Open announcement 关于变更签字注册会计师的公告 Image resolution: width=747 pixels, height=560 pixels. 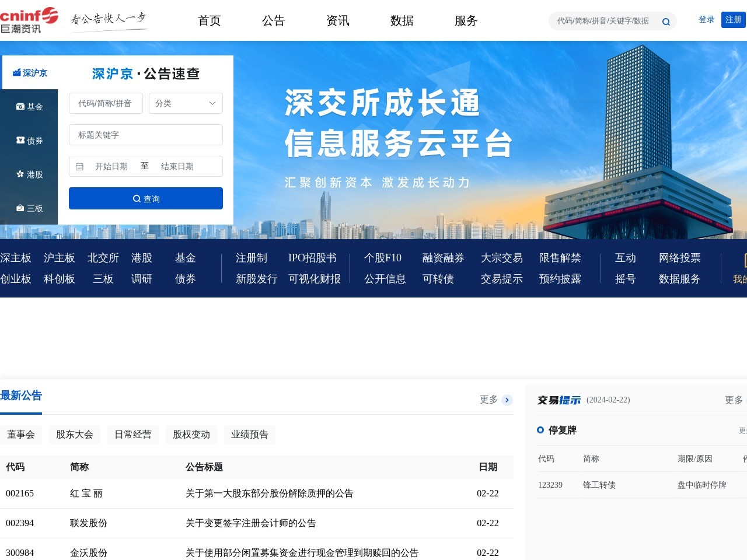click(x=250, y=523)
